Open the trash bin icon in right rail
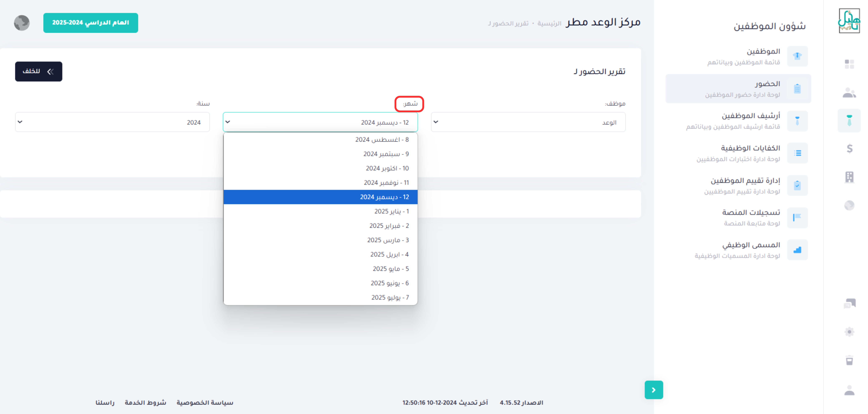 (849, 360)
